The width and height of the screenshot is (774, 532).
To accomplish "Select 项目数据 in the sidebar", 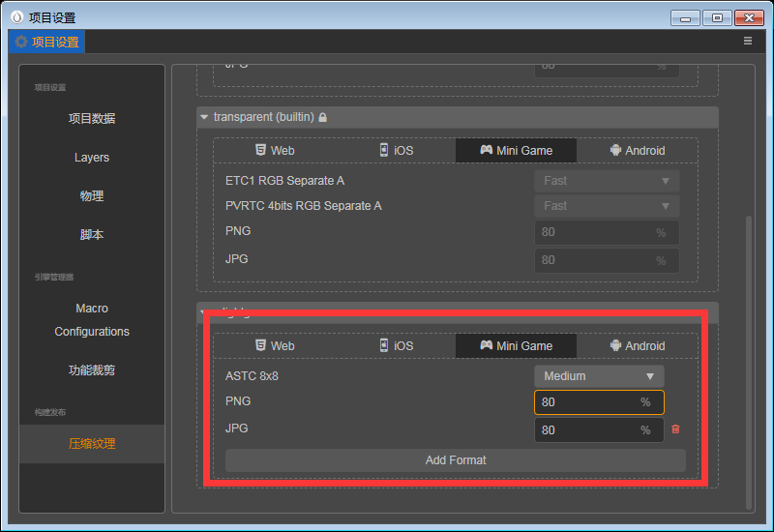I will pyautogui.click(x=92, y=118).
